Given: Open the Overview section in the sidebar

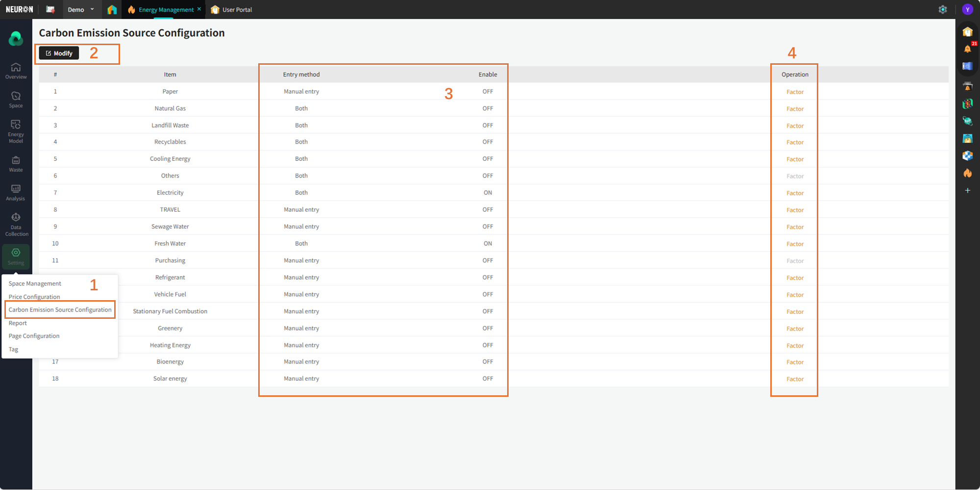Looking at the screenshot, I should 16,71.
